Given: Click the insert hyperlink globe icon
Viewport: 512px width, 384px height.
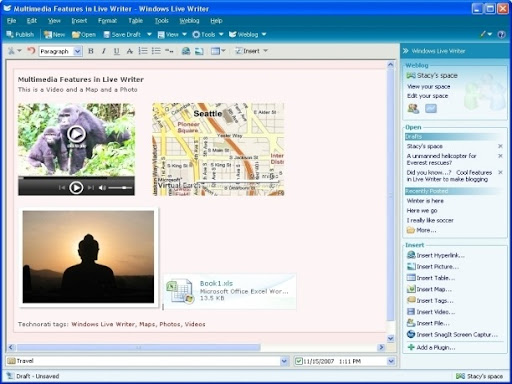Looking at the screenshot, I should [x=186, y=51].
